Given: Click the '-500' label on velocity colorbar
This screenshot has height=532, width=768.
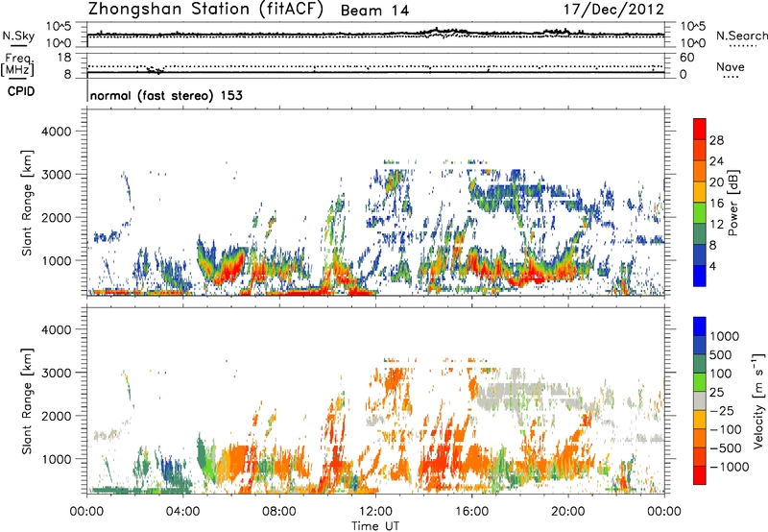Looking at the screenshot, I should pyautogui.click(x=726, y=447).
